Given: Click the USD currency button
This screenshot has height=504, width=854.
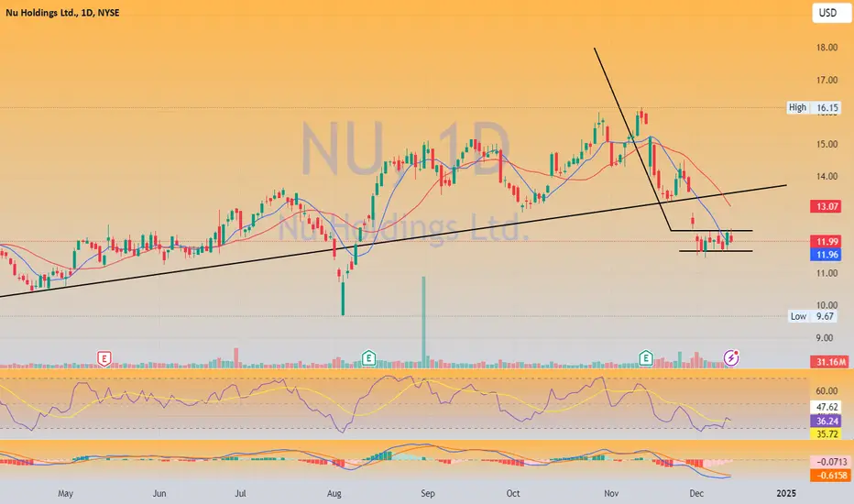Looking at the screenshot, I should coord(831,13).
